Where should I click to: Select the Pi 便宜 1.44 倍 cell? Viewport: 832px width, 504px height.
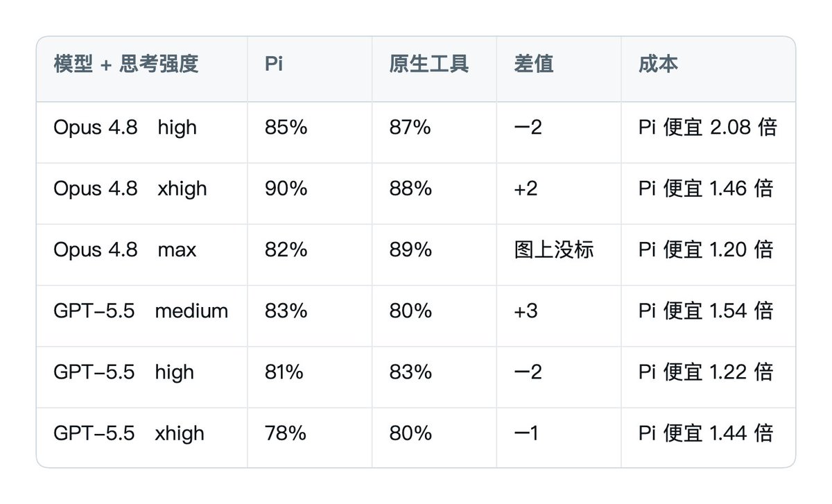tap(706, 433)
